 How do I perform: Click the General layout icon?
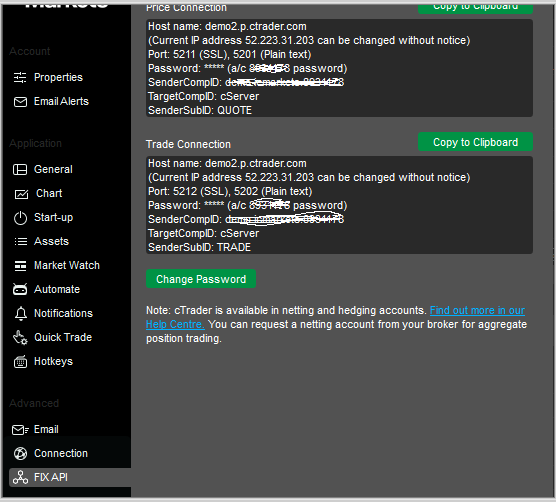[x=20, y=169]
